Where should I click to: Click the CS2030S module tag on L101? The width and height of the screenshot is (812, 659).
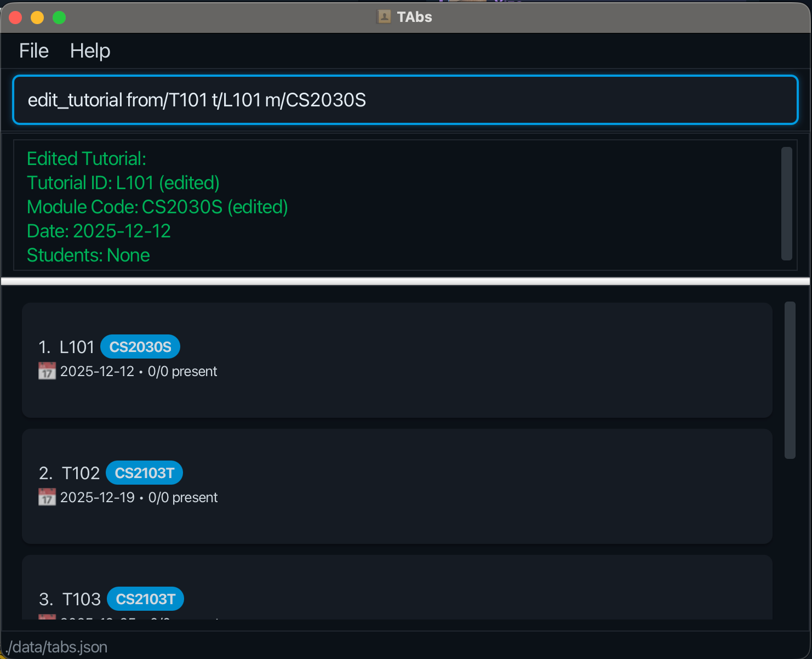[140, 346]
